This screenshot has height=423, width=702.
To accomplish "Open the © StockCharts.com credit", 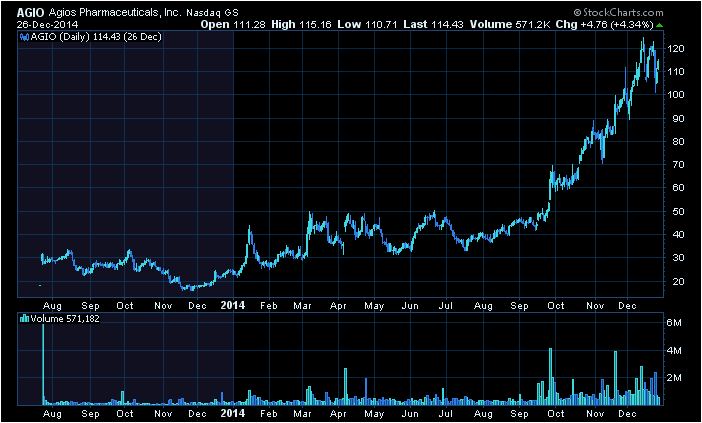I will pyautogui.click(x=618, y=13).
